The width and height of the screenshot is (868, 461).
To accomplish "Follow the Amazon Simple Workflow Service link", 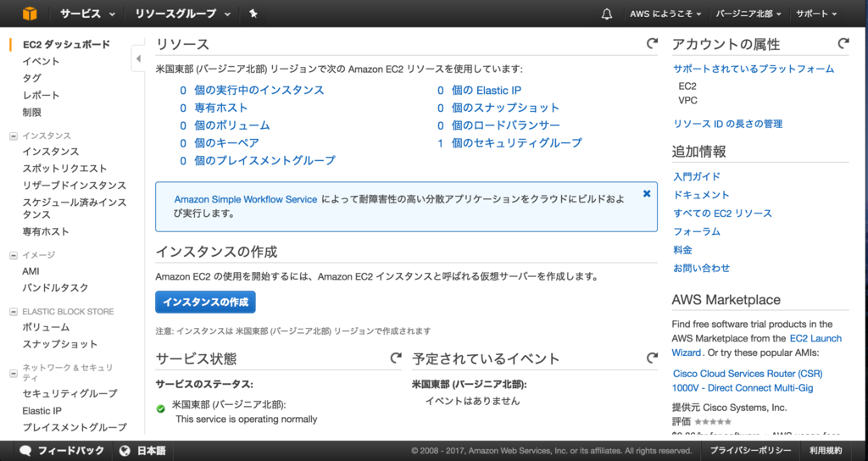I will coord(246,199).
